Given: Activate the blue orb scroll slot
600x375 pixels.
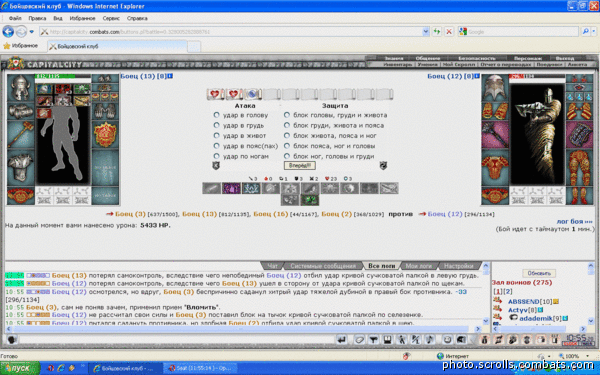Looking at the screenshot, I should [x=253, y=94].
